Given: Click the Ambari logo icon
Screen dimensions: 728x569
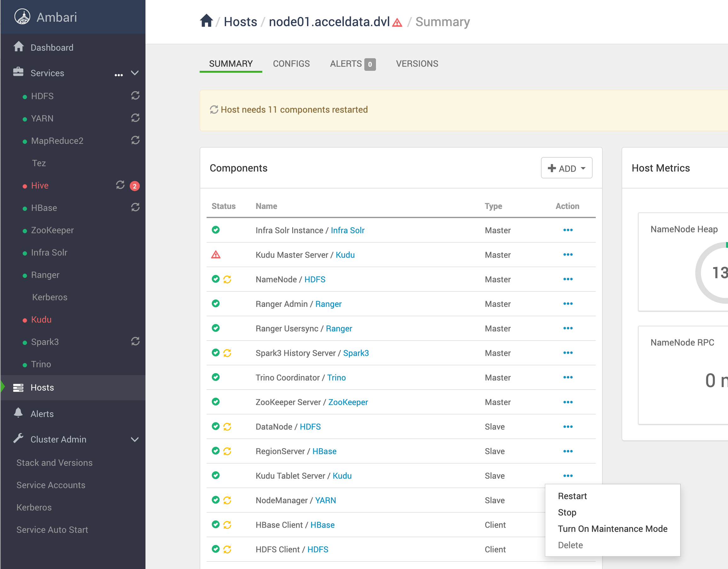Looking at the screenshot, I should coord(22,17).
